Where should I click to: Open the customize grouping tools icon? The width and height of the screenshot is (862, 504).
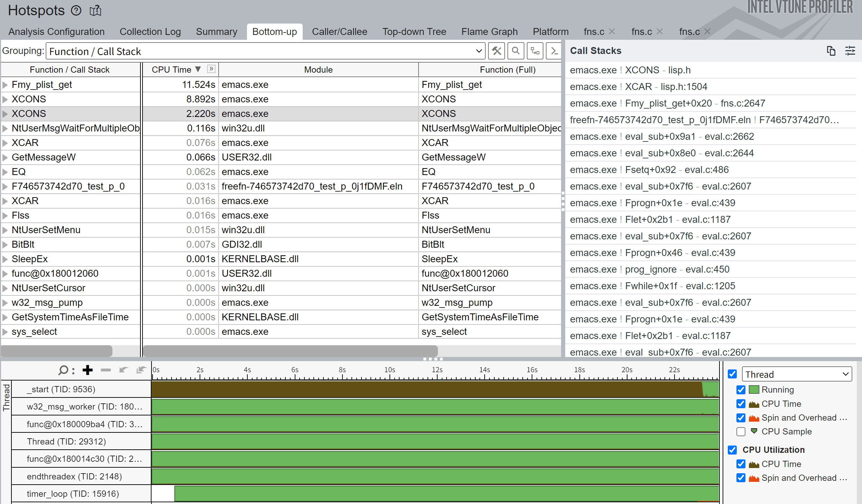(x=496, y=51)
